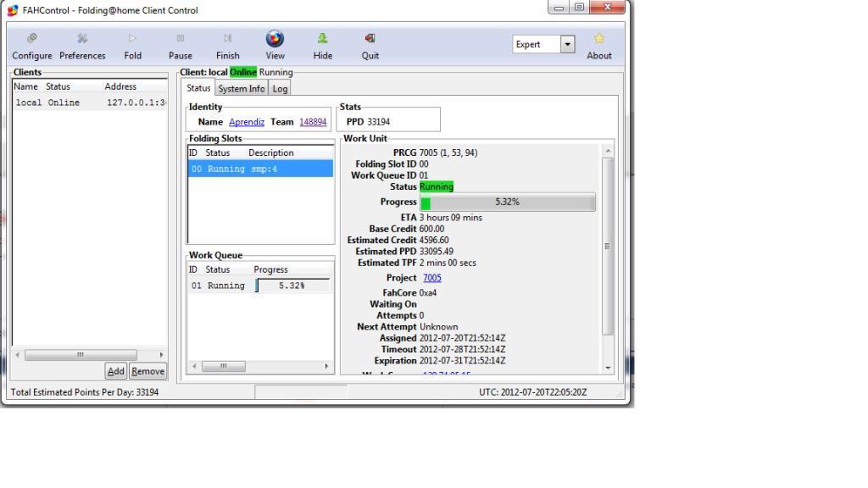
Task: Switch to the System Info tab
Action: [242, 88]
